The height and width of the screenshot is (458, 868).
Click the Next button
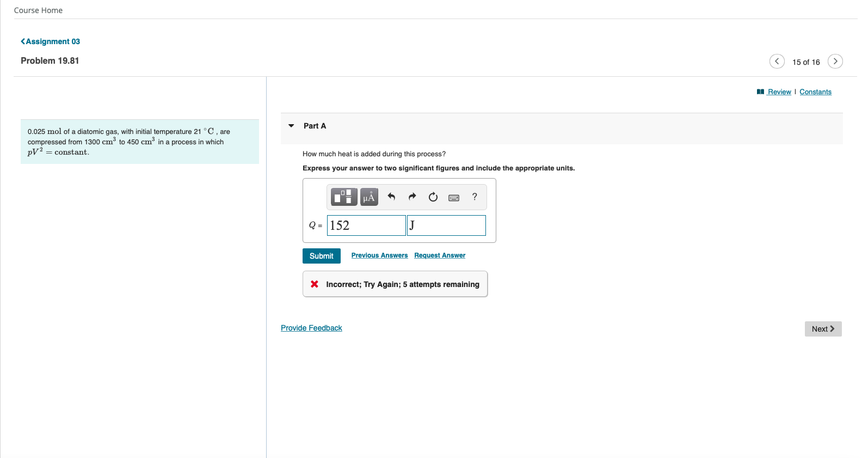(823, 329)
